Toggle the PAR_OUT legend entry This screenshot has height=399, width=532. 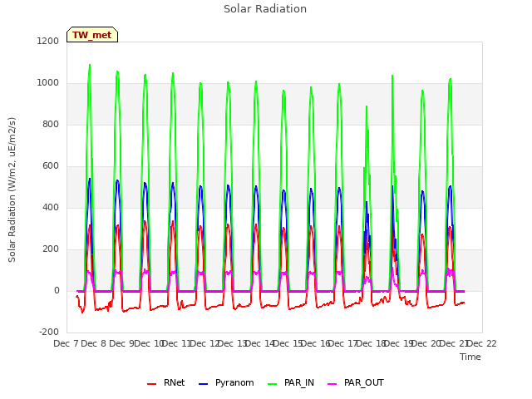point(356,383)
